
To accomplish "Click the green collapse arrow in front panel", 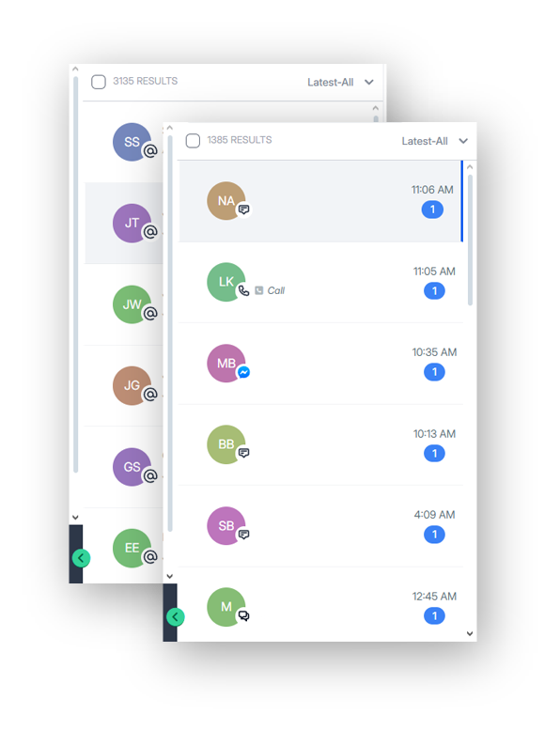I will (x=176, y=617).
